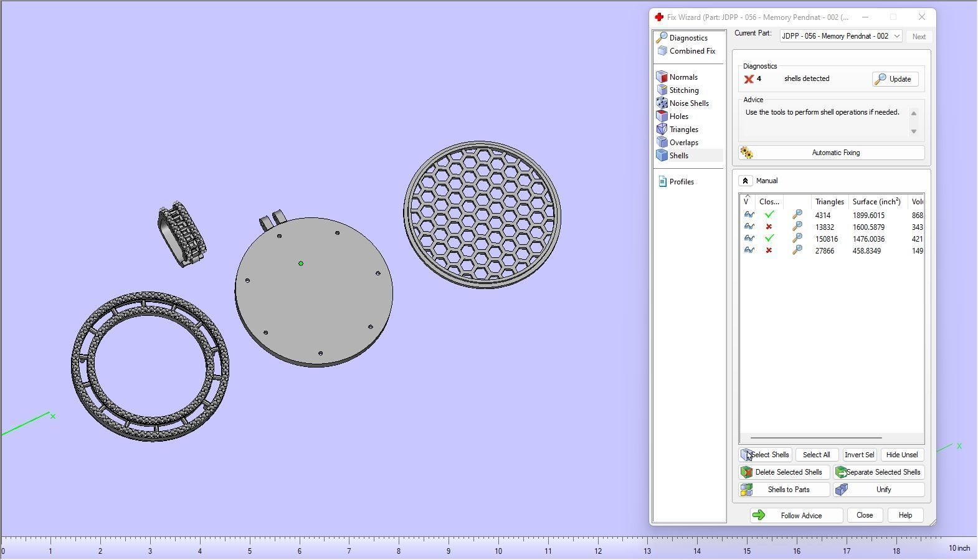
Task: Click the Select Shells button
Action: pyautogui.click(x=766, y=455)
